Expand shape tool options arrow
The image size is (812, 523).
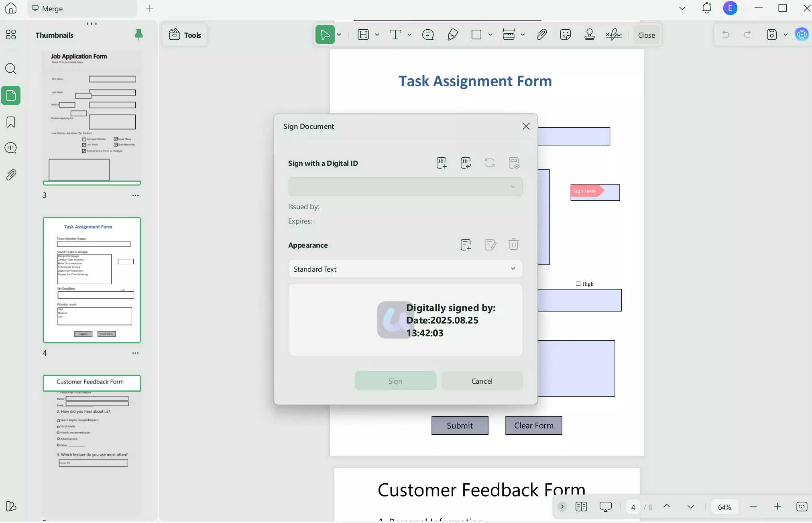(490, 35)
